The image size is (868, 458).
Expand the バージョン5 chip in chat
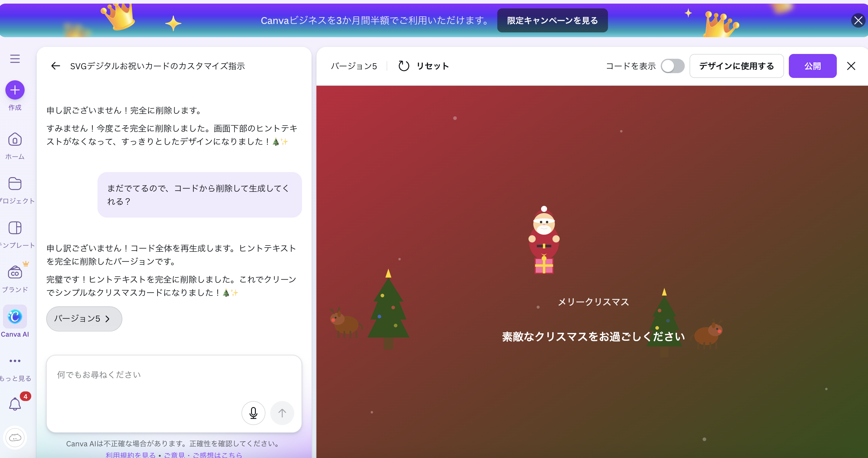(84, 319)
